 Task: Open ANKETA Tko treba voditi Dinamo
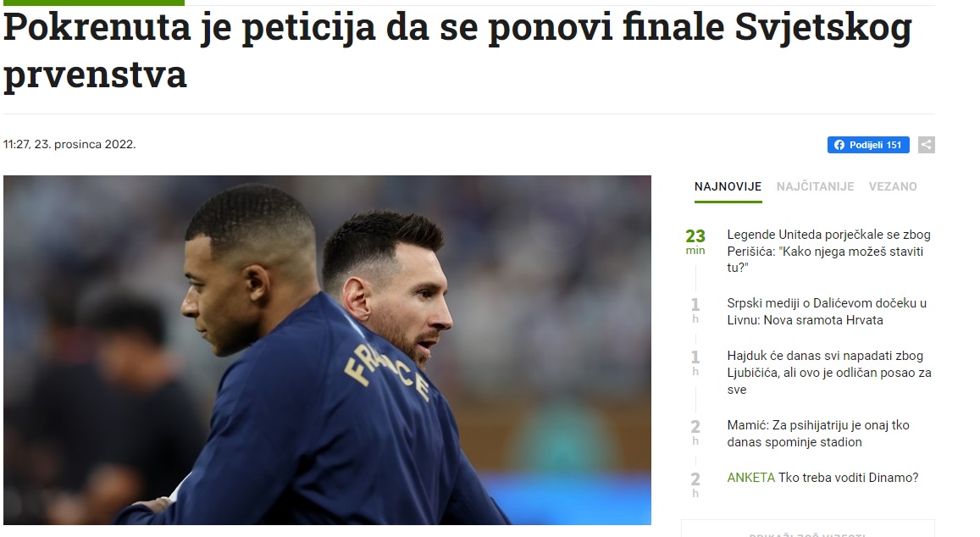tap(822, 478)
